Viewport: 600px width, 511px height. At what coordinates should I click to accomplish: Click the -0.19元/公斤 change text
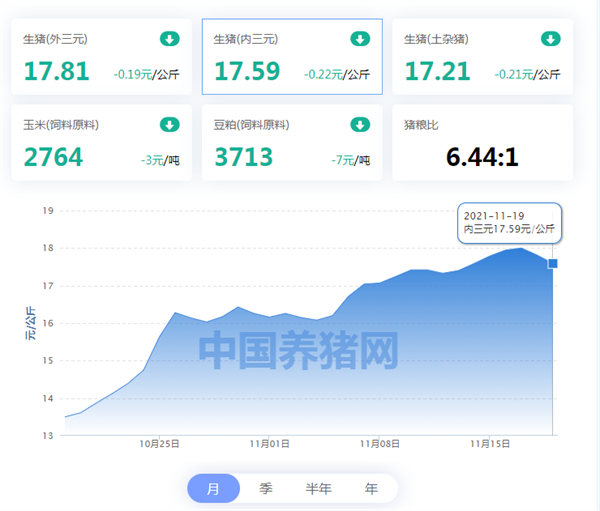(146, 74)
